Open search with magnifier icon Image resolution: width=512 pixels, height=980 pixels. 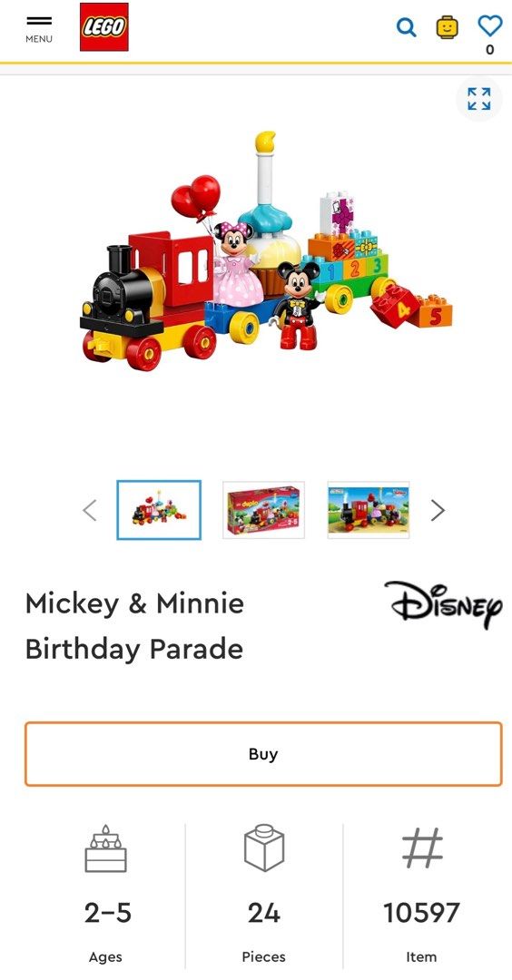407,27
